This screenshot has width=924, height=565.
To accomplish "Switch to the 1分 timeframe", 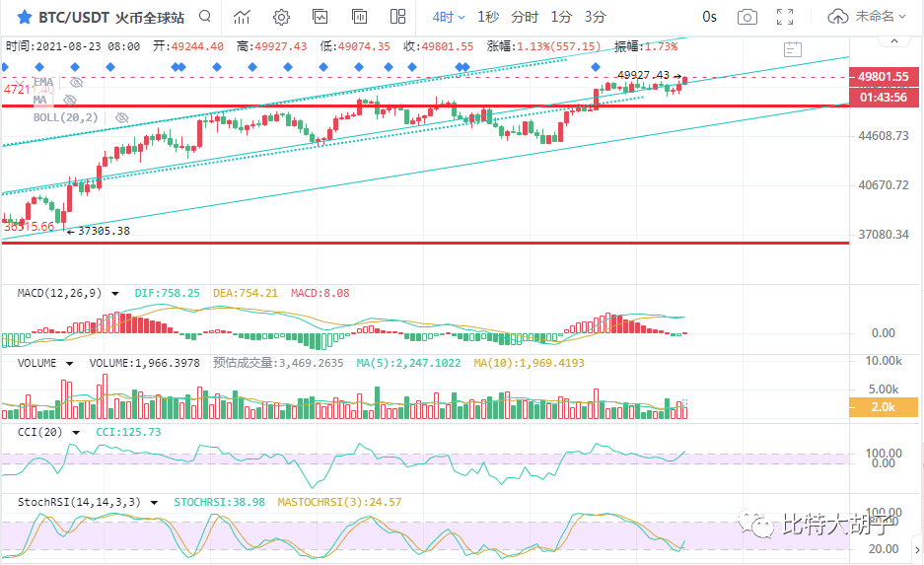I will pos(561,17).
